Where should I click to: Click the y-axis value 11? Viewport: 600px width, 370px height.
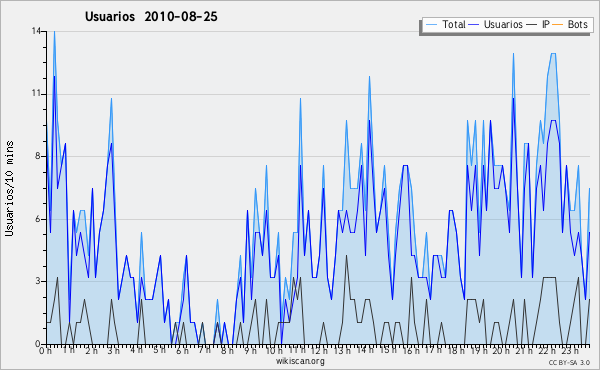tap(36, 94)
